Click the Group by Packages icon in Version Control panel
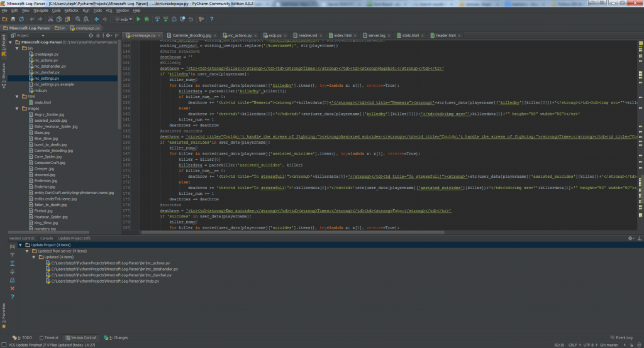644x348 pixels. pyautogui.click(x=13, y=246)
